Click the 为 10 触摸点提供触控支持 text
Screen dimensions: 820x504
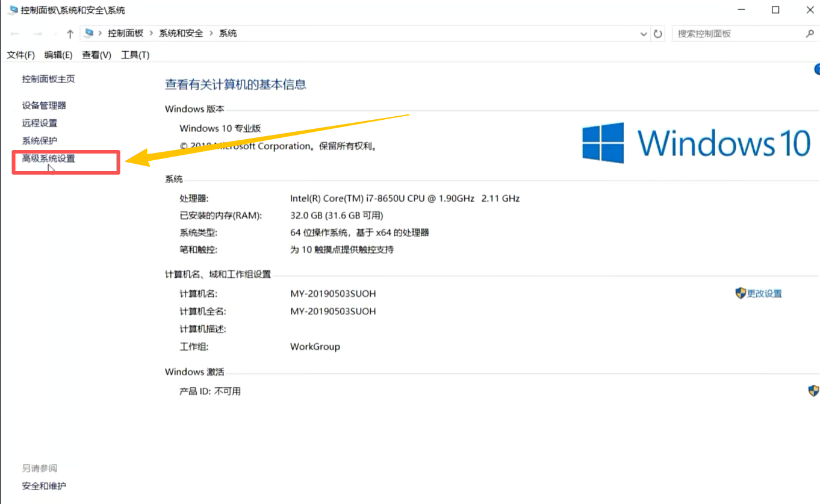tap(342, 249)
